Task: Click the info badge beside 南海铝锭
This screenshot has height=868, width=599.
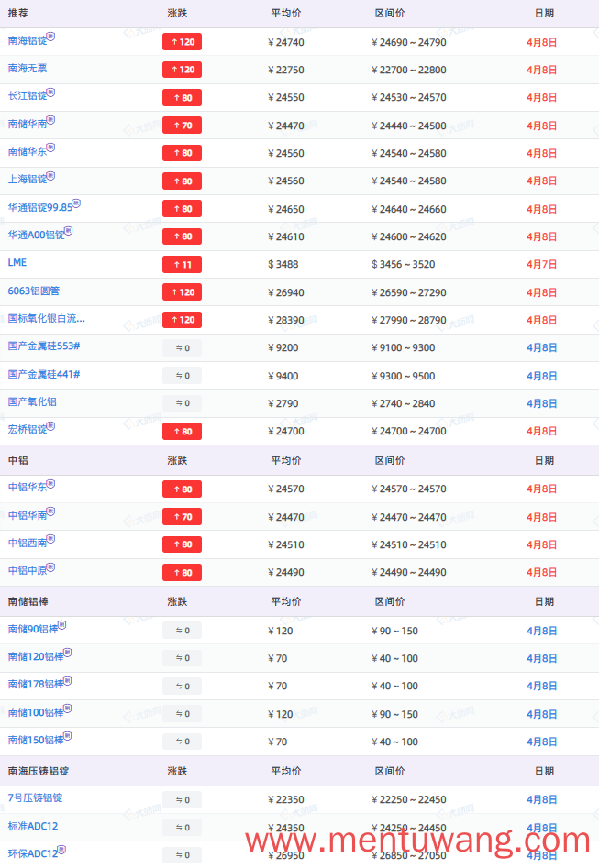Action: coord(51,37)
